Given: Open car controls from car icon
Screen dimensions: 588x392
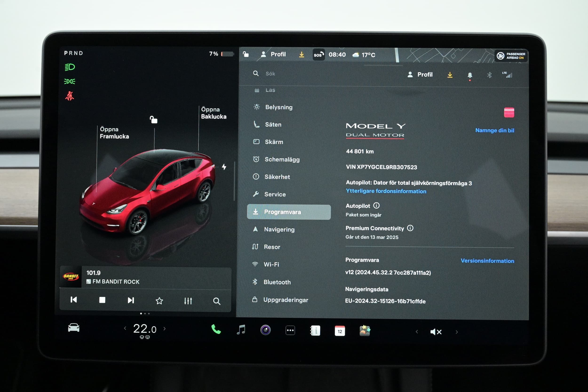Looking at the screenshot, I should click(x=73, y=328).
